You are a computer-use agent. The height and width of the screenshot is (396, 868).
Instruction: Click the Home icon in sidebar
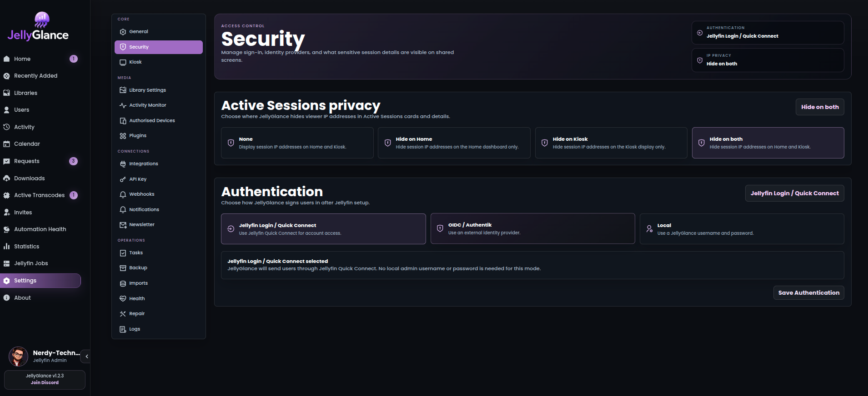click(6, 59)
